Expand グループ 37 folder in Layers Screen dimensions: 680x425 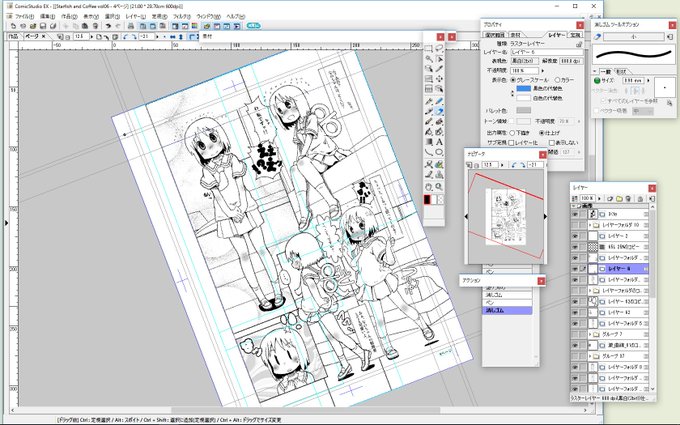coord(590,356)
